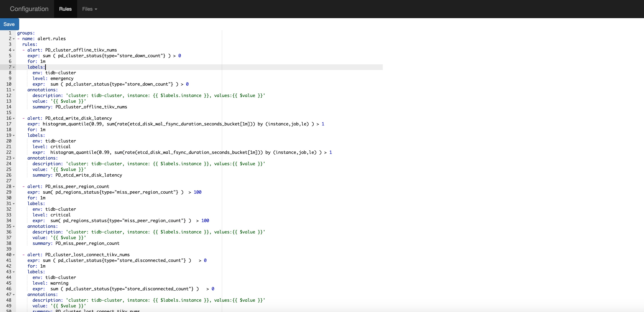Screen dimensions: 644x312
Task: Open the Rules tab
Action: [x=65, y=9]
